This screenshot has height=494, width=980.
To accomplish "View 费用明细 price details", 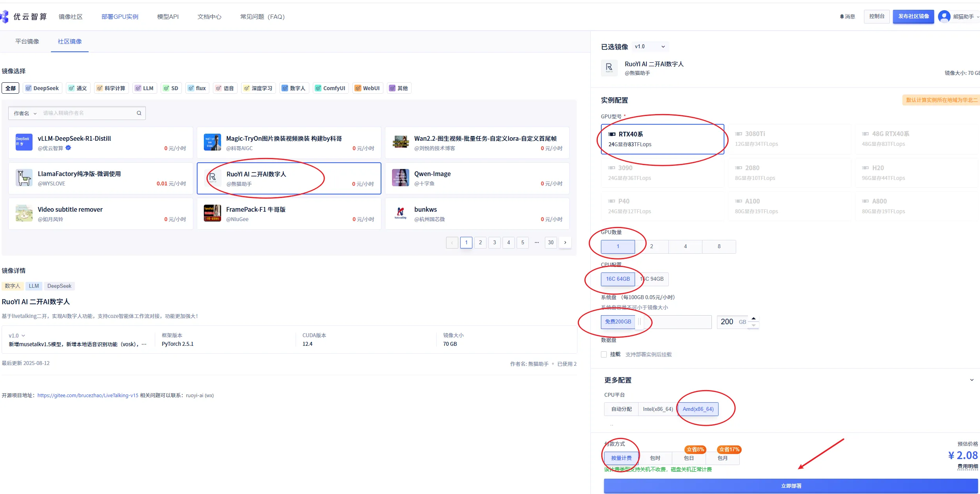I will coord(967,467).
